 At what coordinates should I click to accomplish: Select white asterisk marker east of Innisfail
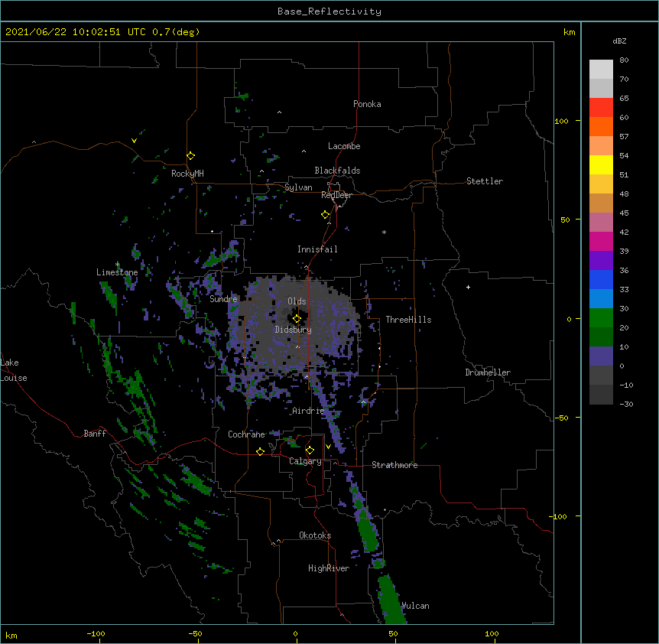[384, 232]
